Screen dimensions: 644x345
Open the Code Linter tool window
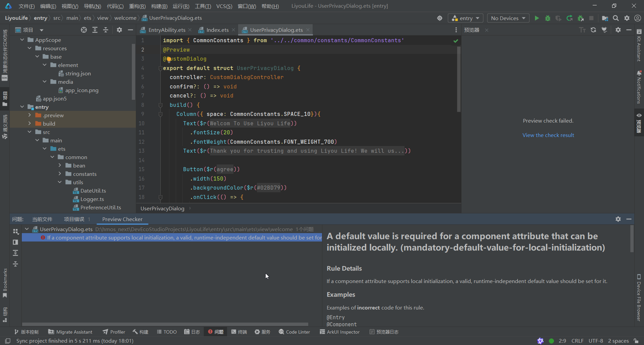[x=294, y=332]
